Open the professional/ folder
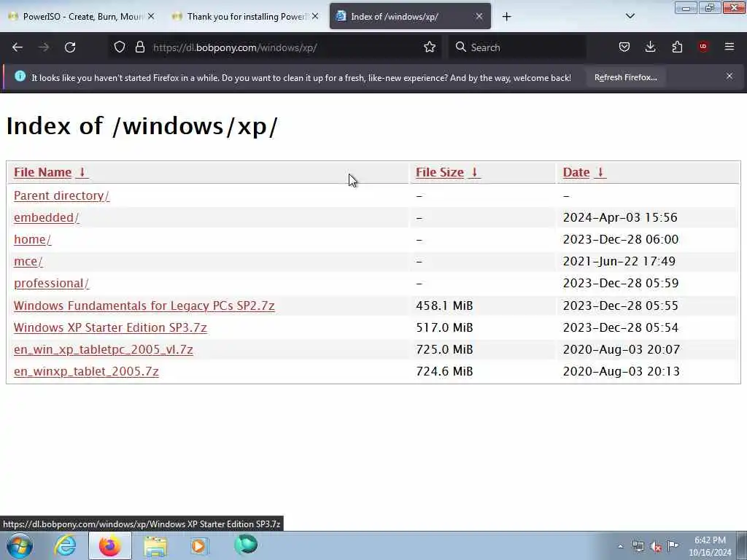This screenshot has width=747, height=560. click(x=52, y=284)
